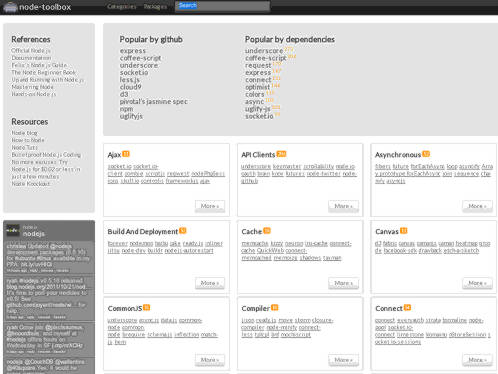
Task: Open the Packages menu in the top bar
Action: tap(155, 6)
